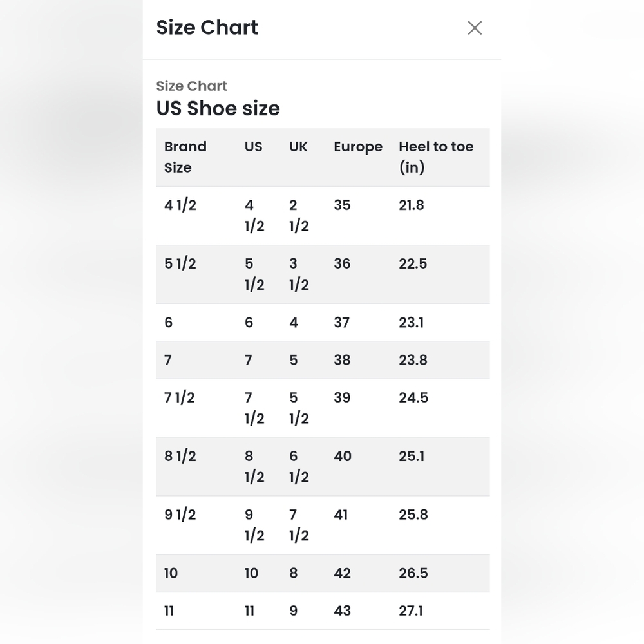Click the US column header
Image resolution: width=644 pixels, height=644 pixels.
click(253, 147)
